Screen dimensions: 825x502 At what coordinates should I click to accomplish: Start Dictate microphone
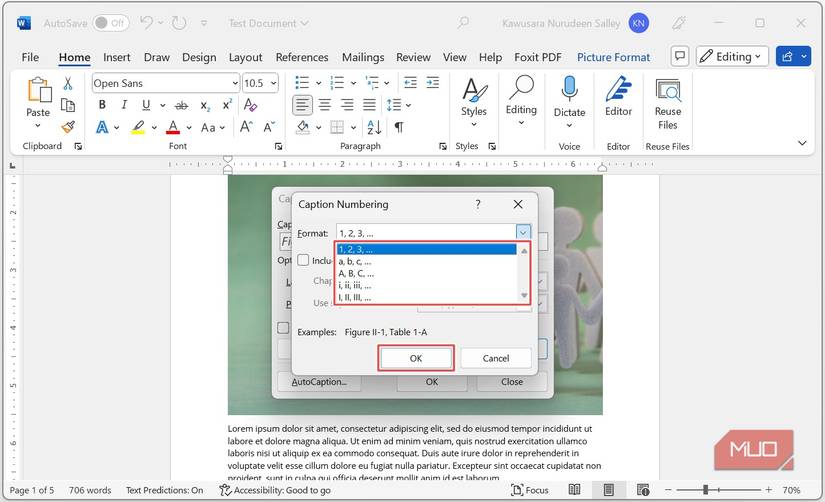coord(569,97)
